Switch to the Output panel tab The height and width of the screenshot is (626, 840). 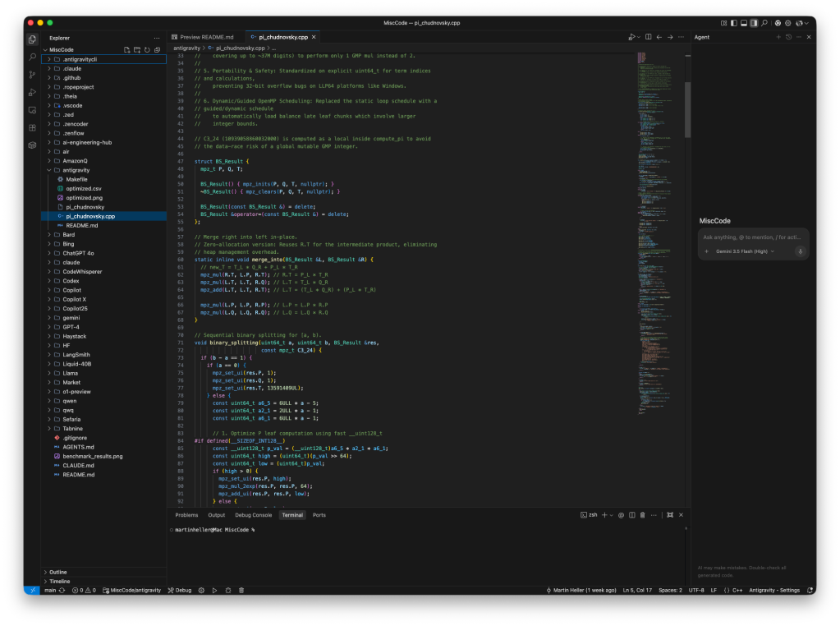coord(217,515)
